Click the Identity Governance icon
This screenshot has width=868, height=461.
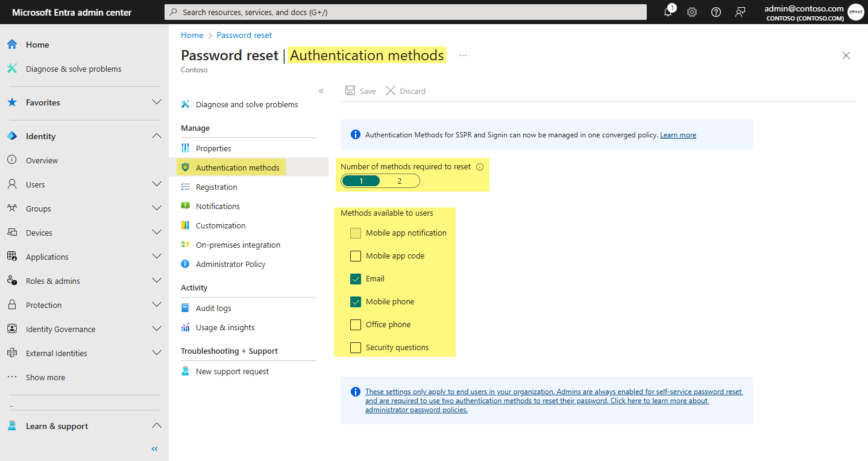tap(12, 329)
